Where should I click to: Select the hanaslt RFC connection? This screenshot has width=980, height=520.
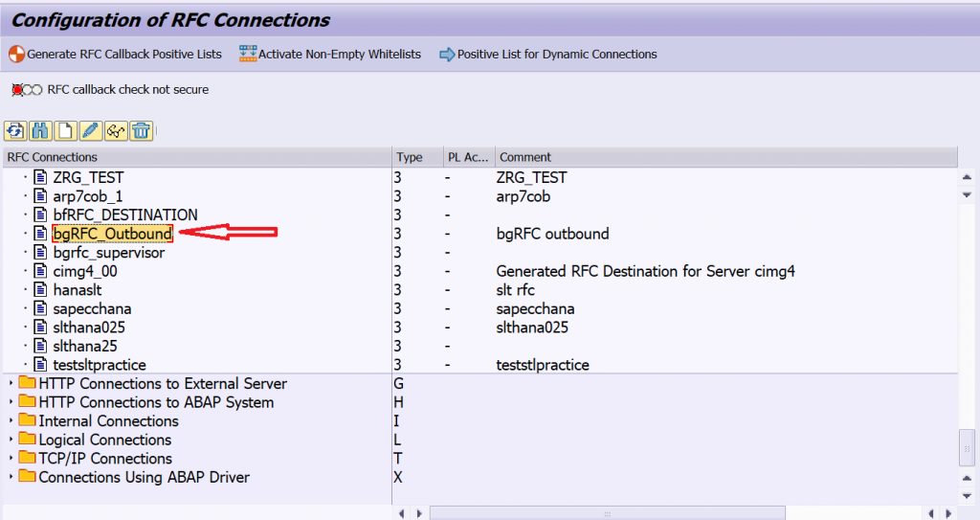[78, 290]
